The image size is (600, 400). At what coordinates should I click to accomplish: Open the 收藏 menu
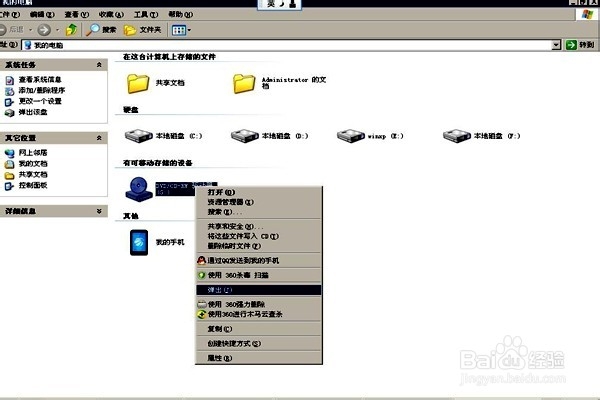coord(111,15)
